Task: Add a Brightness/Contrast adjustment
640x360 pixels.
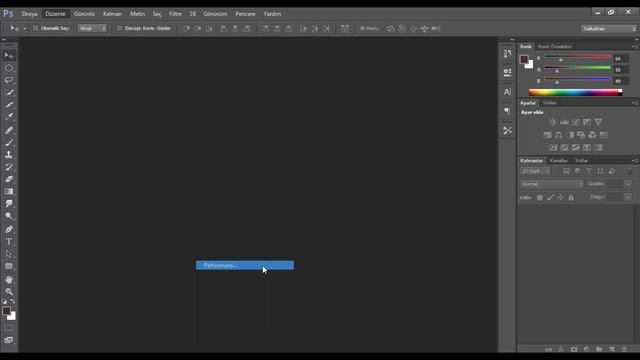Action: [x=553, y=122]
